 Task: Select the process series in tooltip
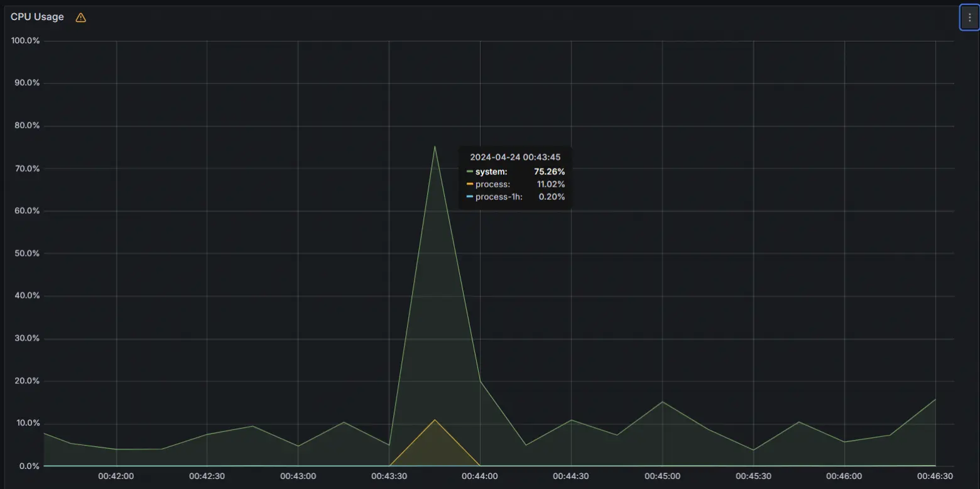[x=493, y=184]
